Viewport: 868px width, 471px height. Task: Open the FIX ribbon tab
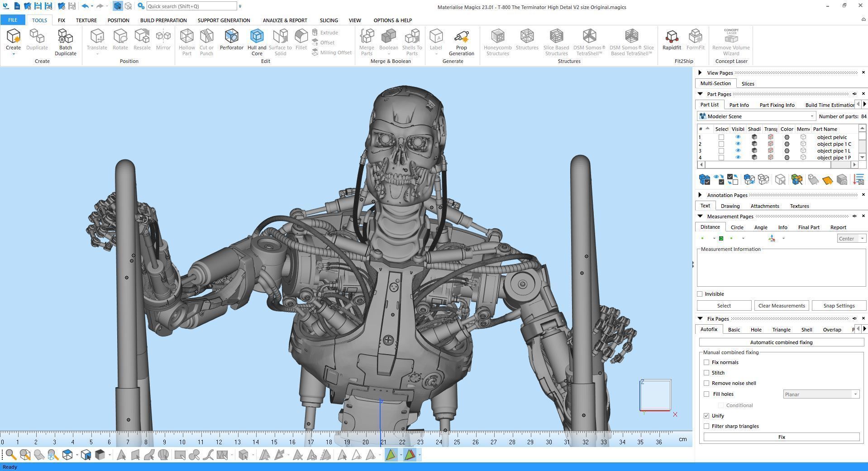[x=61, y=20]
